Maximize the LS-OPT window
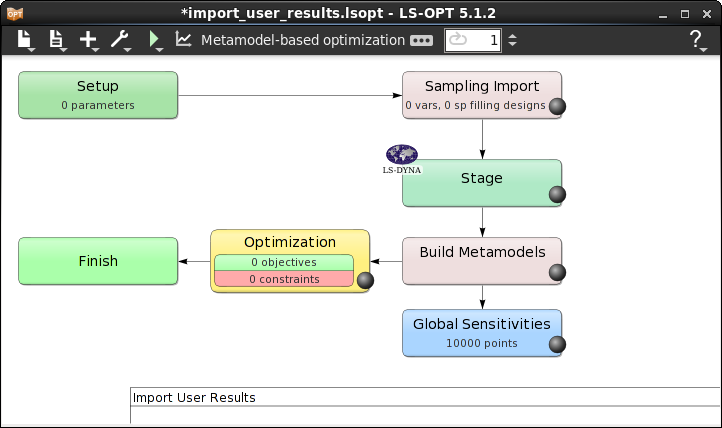Screen dimensions: 722x428 pos(685,14)
